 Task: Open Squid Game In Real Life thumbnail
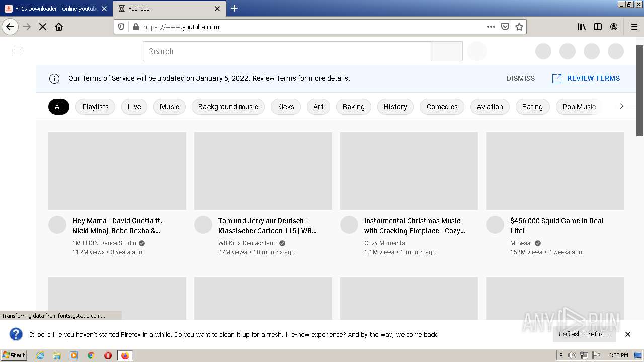[555, 171]
